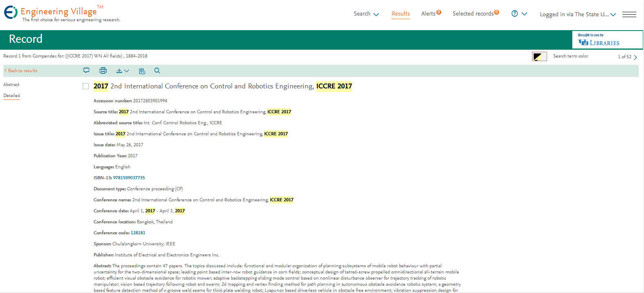Click the help question mark icon

click(515, 13)
